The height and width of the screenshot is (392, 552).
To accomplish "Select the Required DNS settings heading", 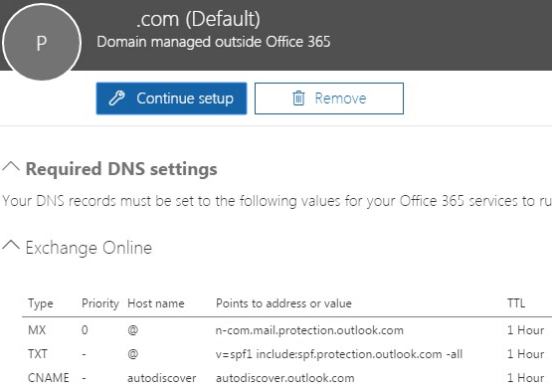I will (121, 169).
